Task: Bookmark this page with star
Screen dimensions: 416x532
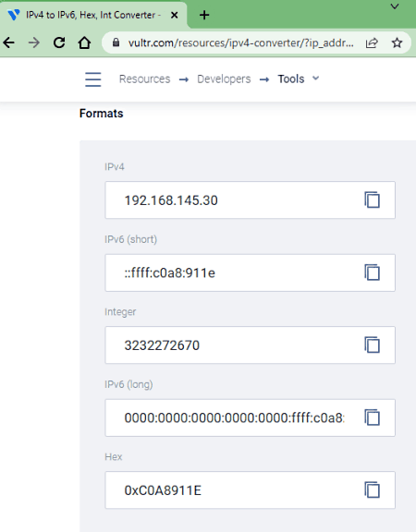Action: coord(397,42)
